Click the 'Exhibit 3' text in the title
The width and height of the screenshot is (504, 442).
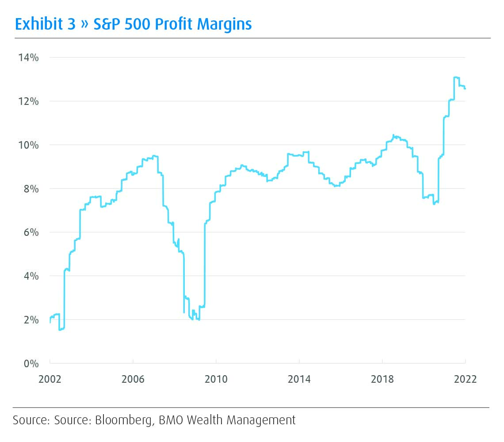point(45,24)
